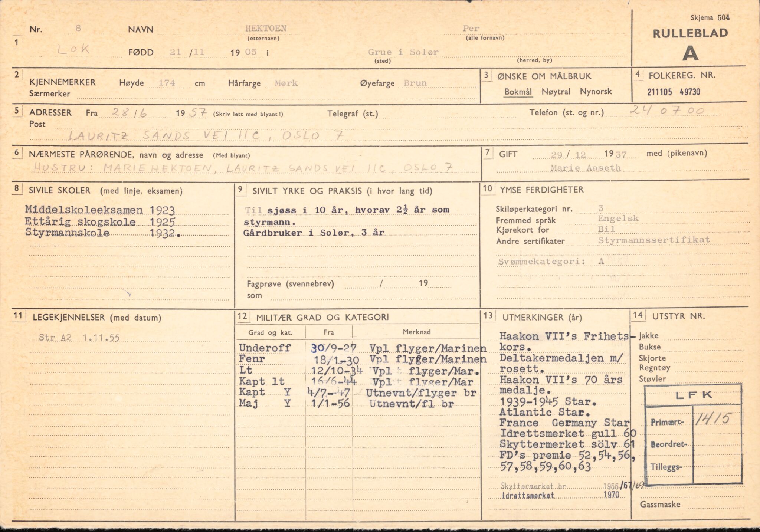Click the stamped Skyttermerket br 1966 line

(x=573, y=486)
